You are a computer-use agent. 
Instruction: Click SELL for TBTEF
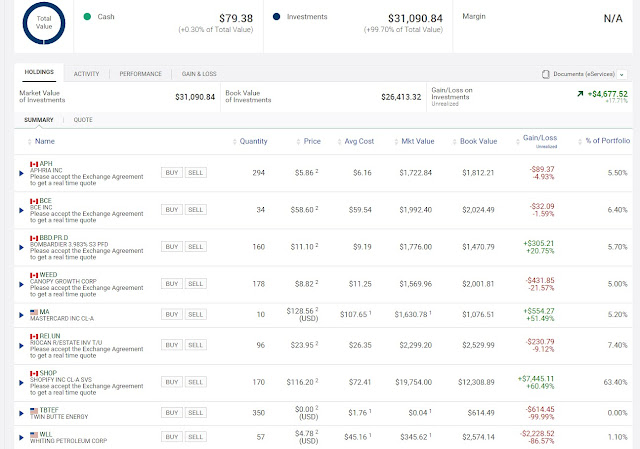click(x=196, y=413)
